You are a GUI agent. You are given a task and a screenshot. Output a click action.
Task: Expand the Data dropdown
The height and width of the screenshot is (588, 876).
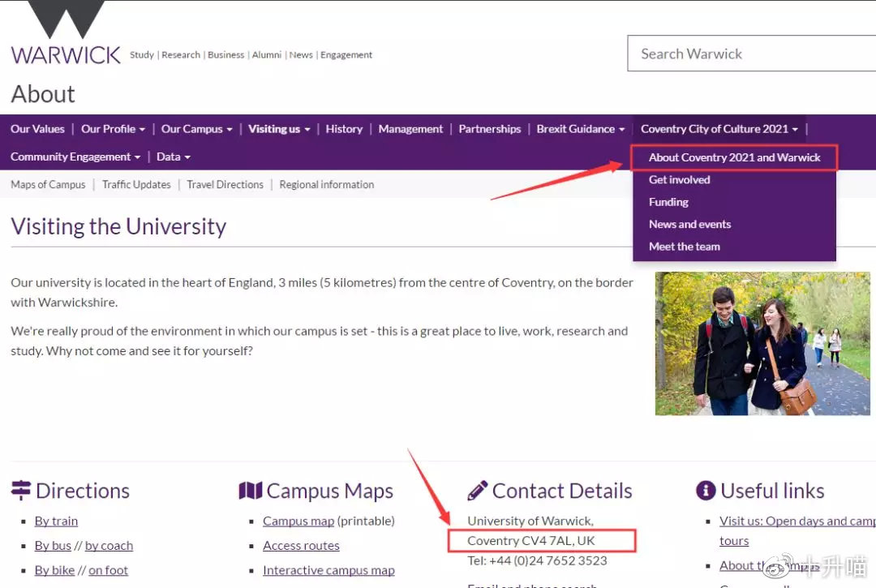174,157
